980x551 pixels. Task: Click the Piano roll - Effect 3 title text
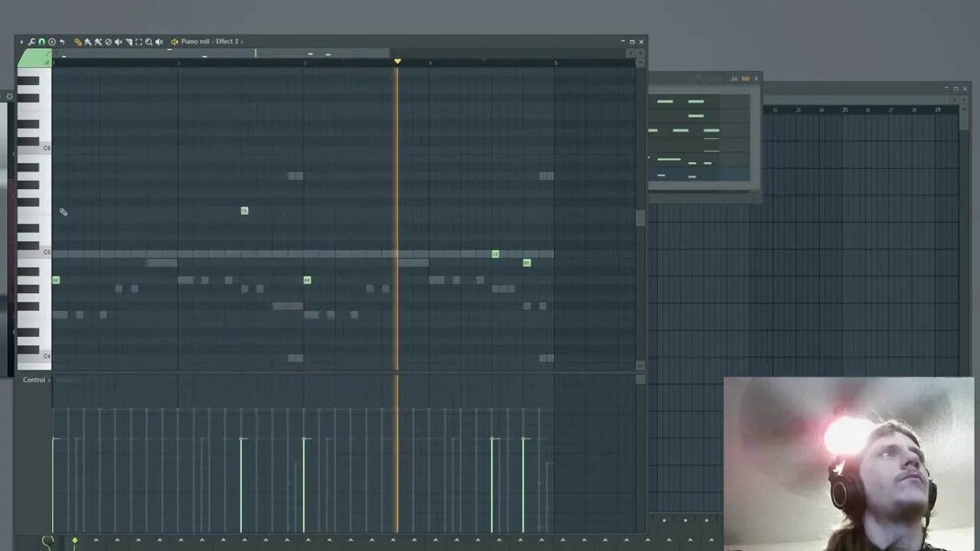point(210,41)
